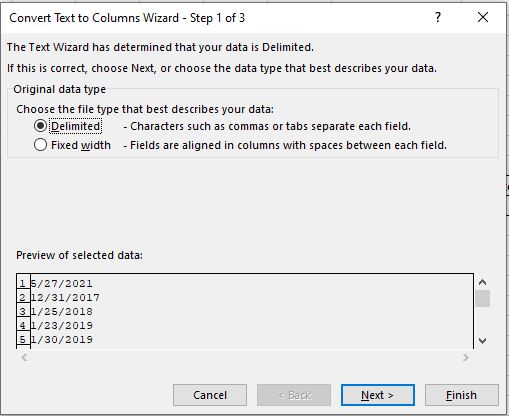
Task: Choose the Fixed width option
Action: pos(40,145)
